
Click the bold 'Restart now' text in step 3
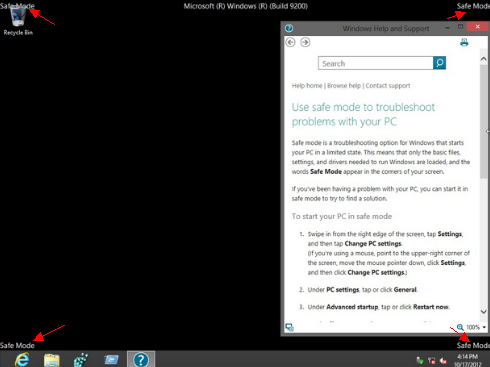(431, 307)
